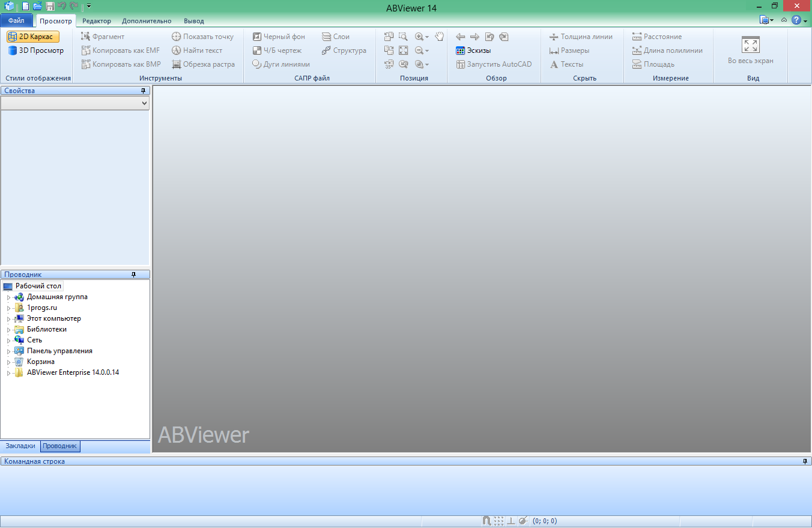Enable the Черный фон display mode
The width and height of the screenshot is (812, 528).
point(279,36)
